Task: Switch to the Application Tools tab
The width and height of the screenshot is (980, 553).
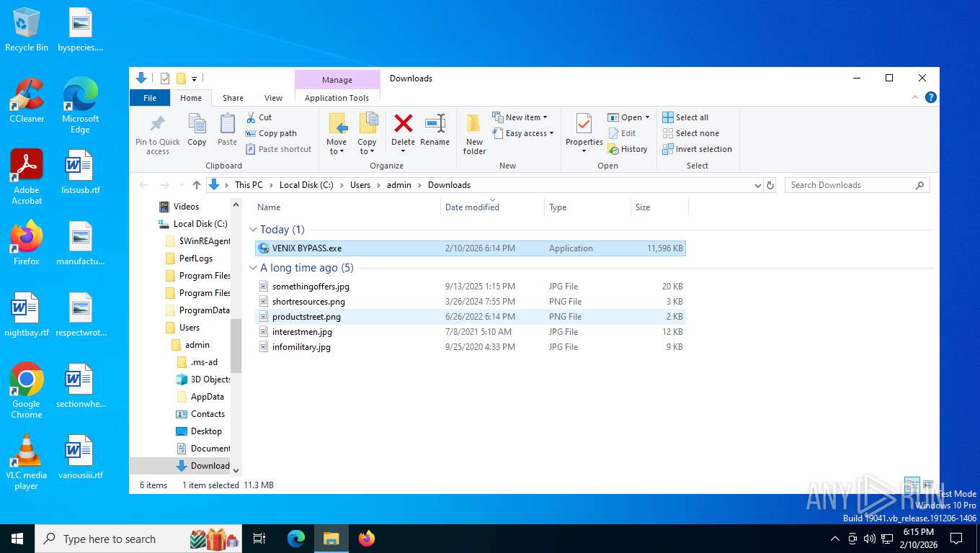Action: click(337, 98)
